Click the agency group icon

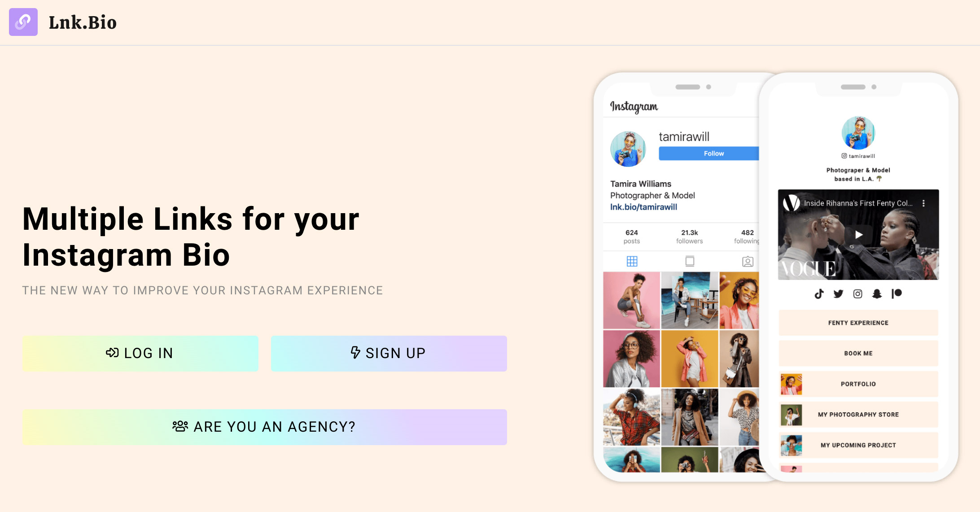[x=180, y=426]
